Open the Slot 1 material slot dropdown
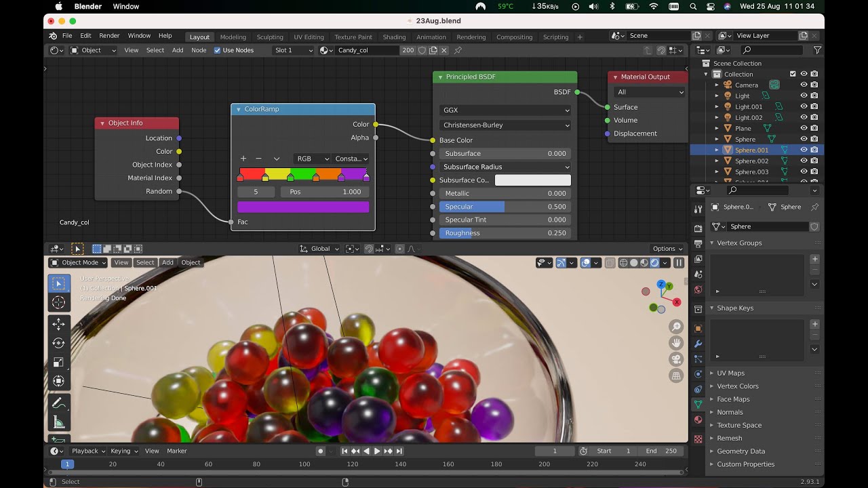The width and height of the screenshot is (868, 488). pos(294,50)
